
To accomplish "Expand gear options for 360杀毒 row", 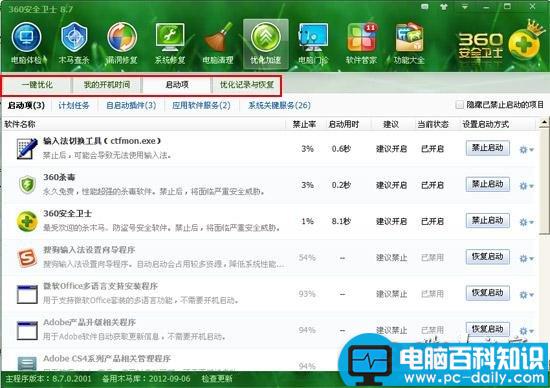I will pos(526,186).
